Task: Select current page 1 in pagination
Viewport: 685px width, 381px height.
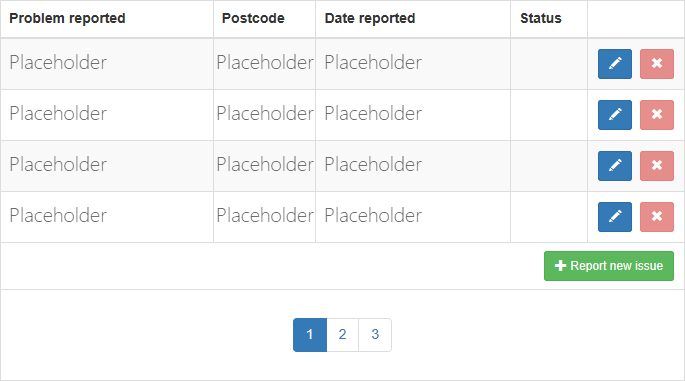Action: point(310,335)
